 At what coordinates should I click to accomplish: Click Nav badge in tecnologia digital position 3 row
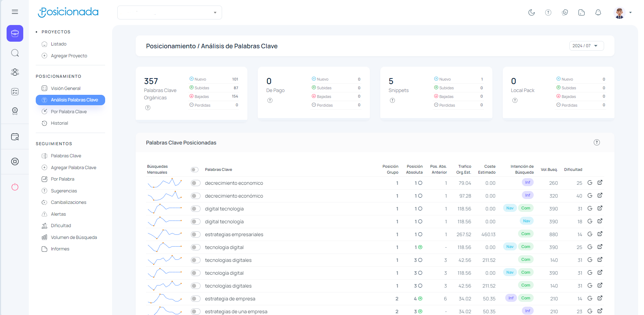[x=510, y=272]
